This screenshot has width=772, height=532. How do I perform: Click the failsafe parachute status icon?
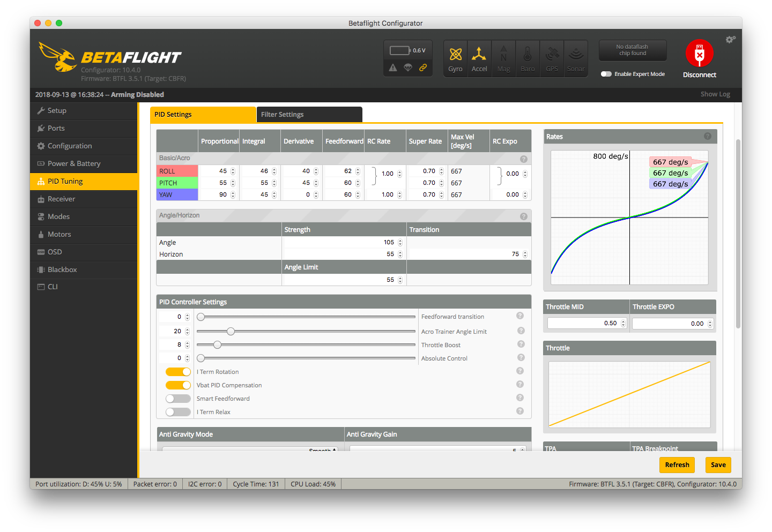(x=408, y=68)
